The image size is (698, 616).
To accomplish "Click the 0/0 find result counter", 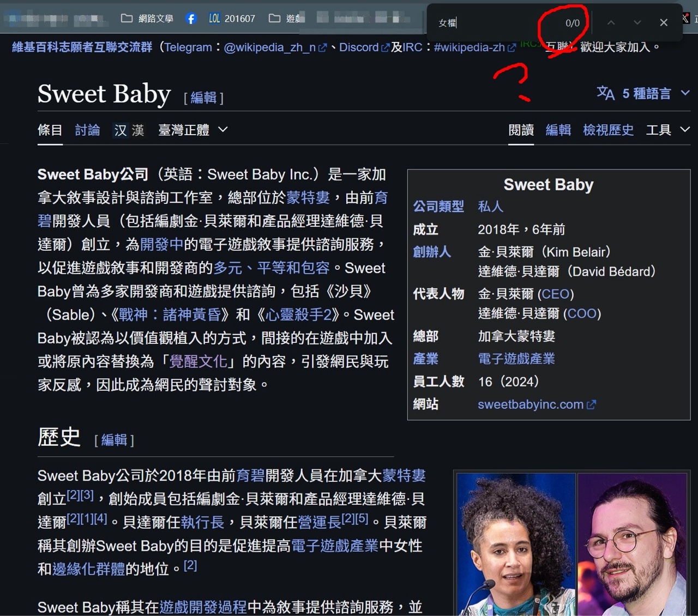I will pos(572,23).
